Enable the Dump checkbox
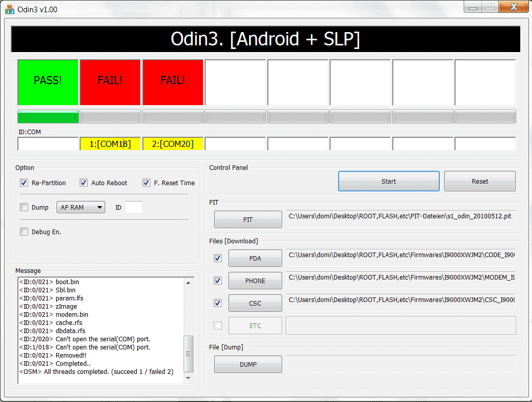This screenshot has width=532, height=402. point(24,207)
